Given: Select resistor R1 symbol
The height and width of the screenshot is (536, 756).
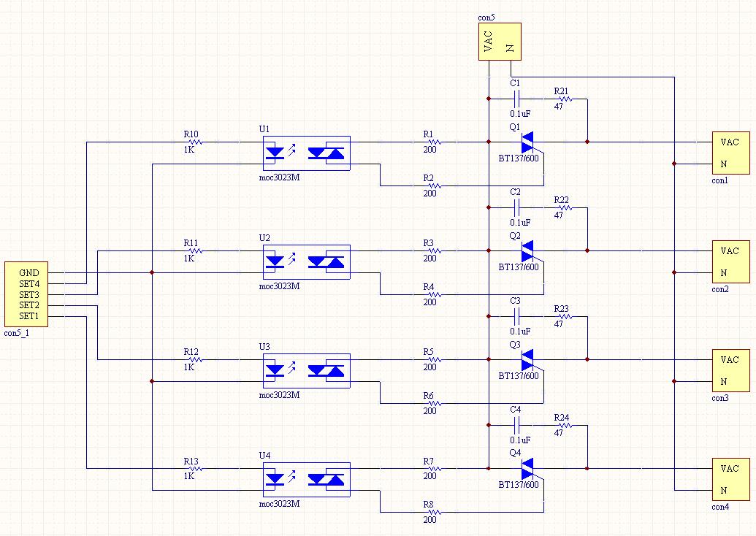Looking at the screenshot, I should tap(434, 142).
